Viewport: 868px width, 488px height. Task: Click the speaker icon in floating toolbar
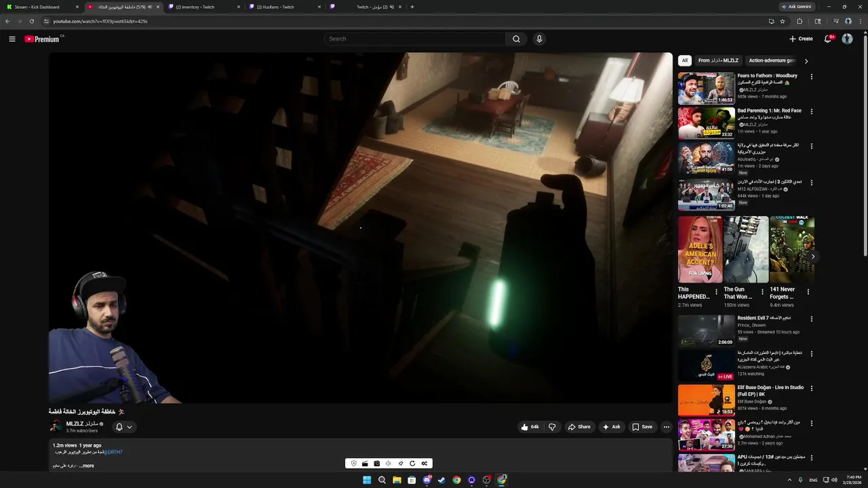point(389,464)
